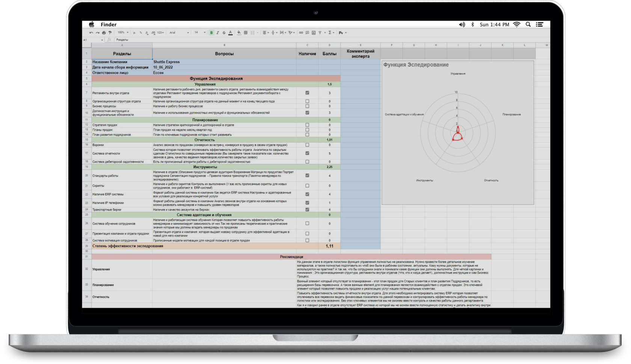Expand the font size 14 dropdown

tap(200, 33)
